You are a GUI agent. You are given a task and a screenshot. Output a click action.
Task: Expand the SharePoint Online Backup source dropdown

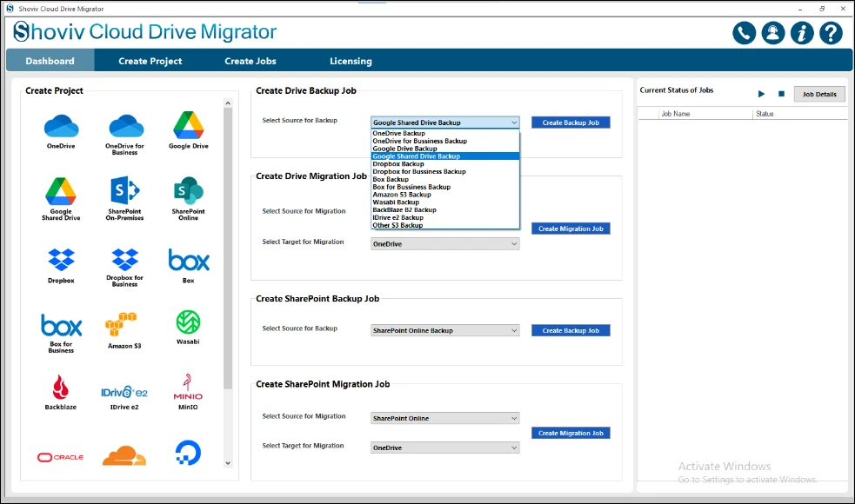445,330
